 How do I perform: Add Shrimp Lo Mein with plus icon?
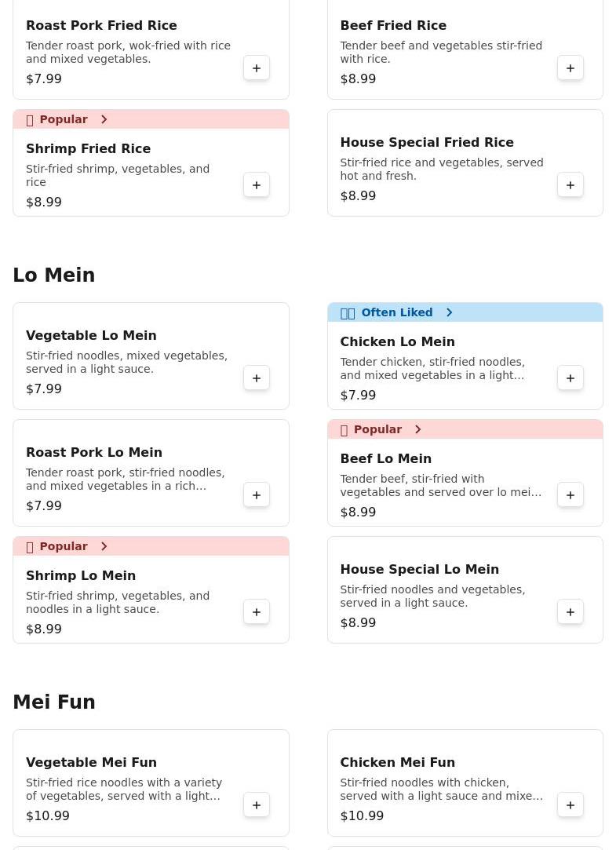257,612
